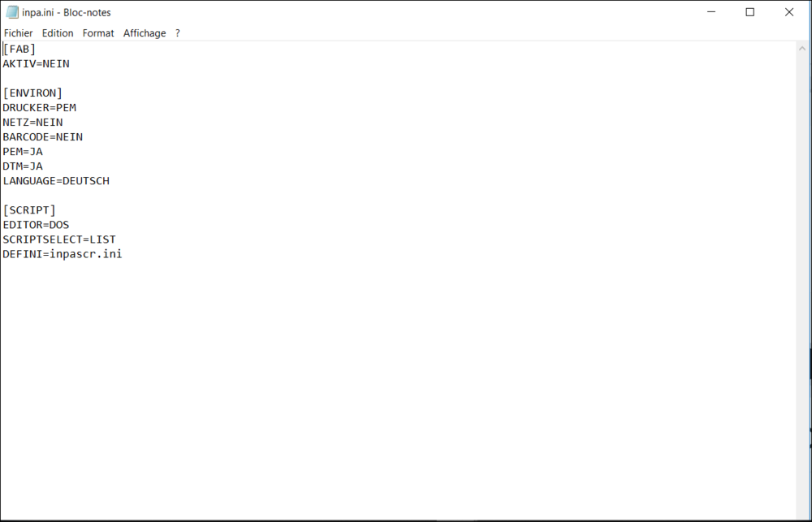
Task: Open the Fichier menu
Action: 18,33
